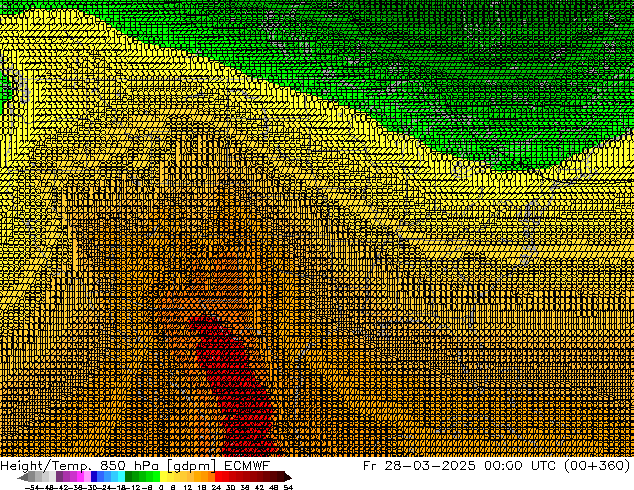Viewport: 634px width, 490px height.
Task: Select the cyan swatch in the legend
Action: [x=121, y=477]
